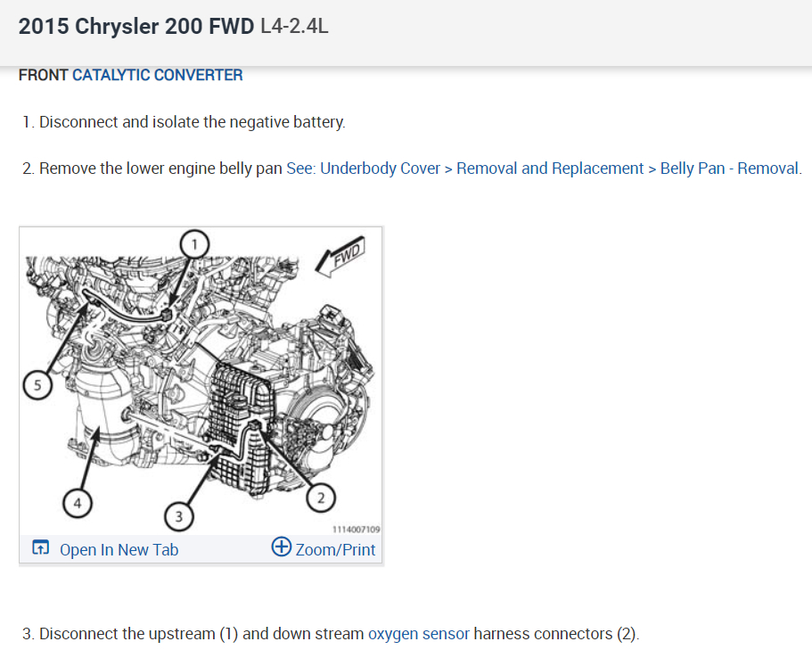Click the engine diagram image
This screenshot has height=658, width=812.
(x=201, y=381)
